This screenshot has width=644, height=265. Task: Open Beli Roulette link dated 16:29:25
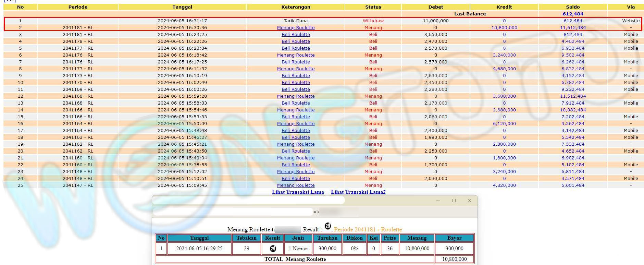[296, 35]
